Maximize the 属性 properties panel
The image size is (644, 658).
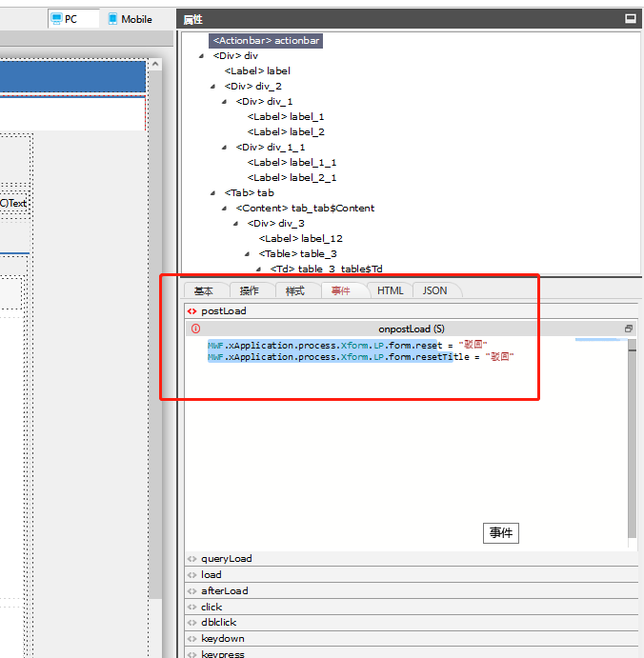click(630, 18)
